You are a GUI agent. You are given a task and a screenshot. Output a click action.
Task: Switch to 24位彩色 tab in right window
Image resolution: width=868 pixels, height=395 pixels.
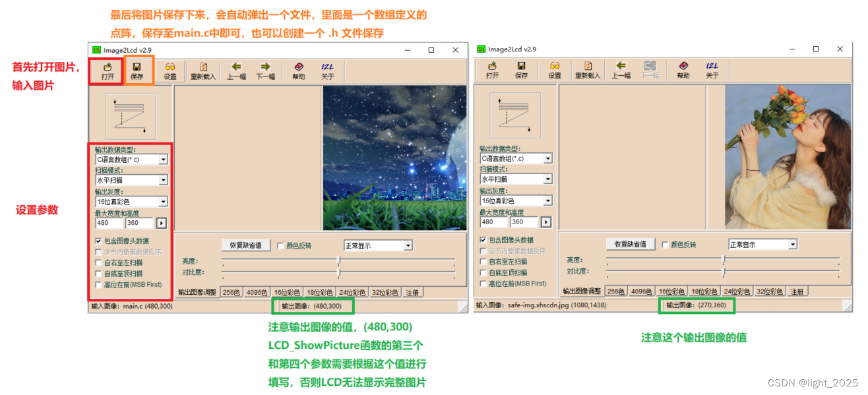click(x=737, y=291)
